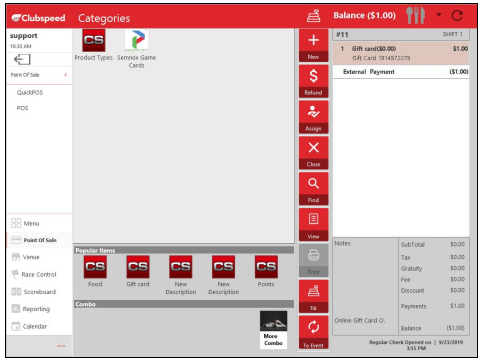Select QuickPOS in the sidebar
The height and width of the screenshot is (361, 484).
pyautogui.click(x=30, y=92)
